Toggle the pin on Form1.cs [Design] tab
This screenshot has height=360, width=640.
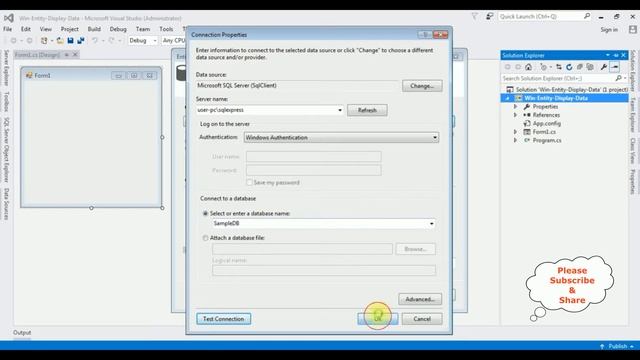[x=67, y=55]
